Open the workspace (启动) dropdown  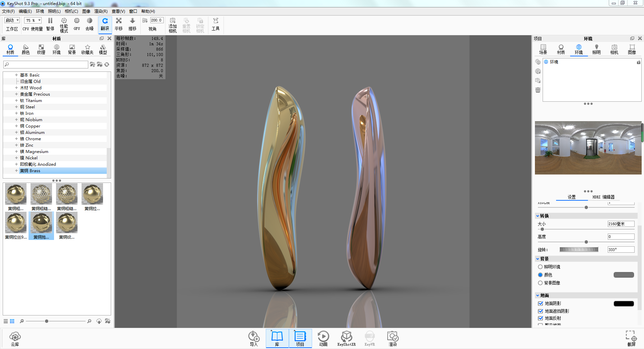(x=12, y=20)
